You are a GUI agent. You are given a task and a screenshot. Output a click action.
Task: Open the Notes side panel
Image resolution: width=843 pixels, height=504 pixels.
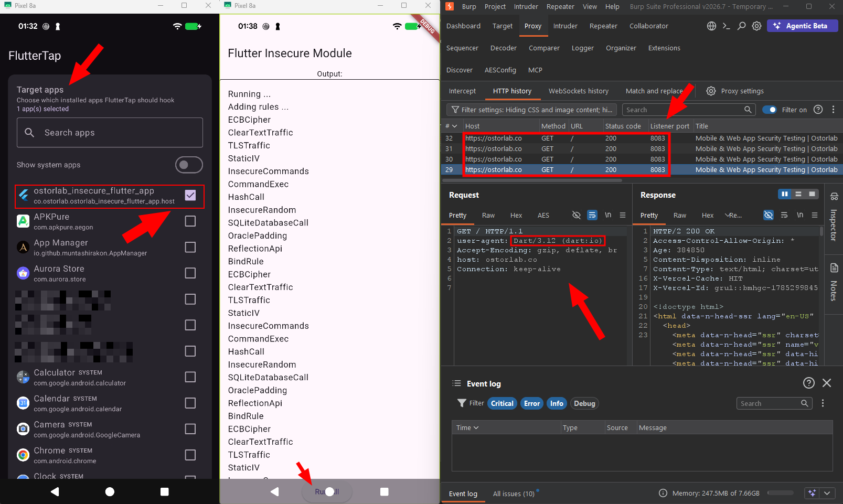click(x=834, y=282)
